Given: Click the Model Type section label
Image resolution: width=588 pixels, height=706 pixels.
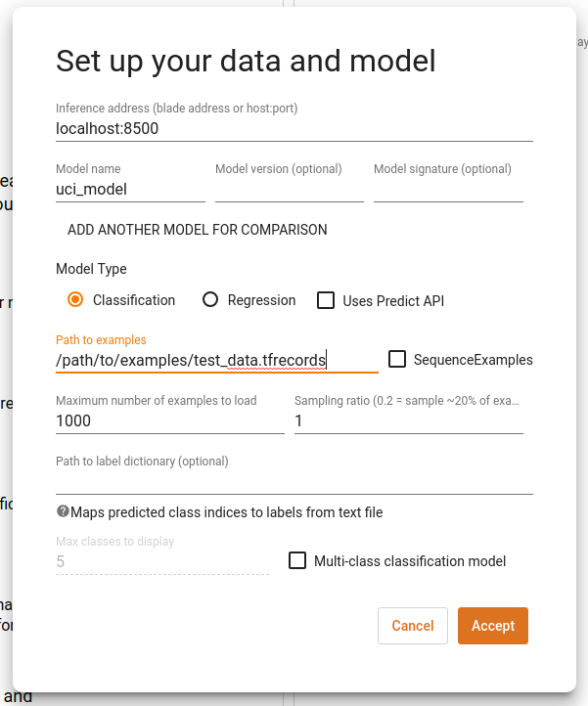Looking at the screenshot, I should 91,269.
